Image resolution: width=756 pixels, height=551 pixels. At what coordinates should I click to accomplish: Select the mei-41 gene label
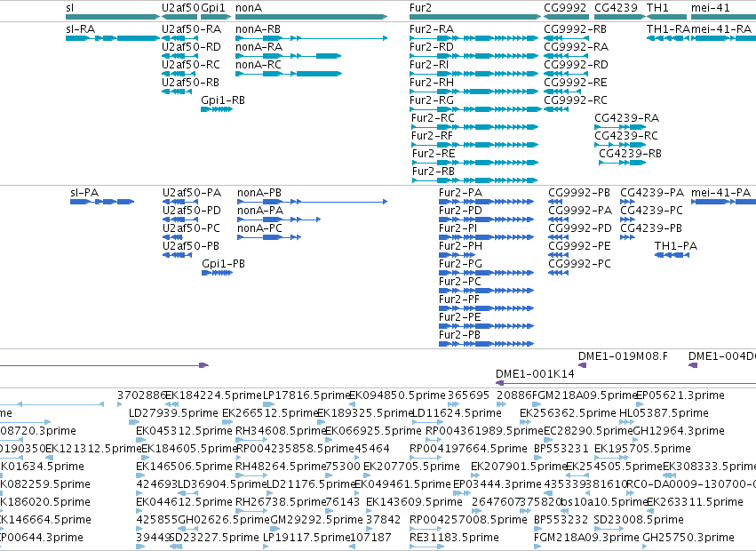tap(711, 8)
